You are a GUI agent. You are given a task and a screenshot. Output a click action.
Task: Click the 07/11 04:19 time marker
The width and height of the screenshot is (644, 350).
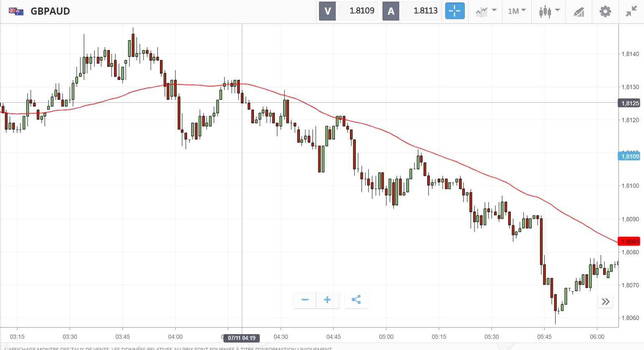point(242,338)
